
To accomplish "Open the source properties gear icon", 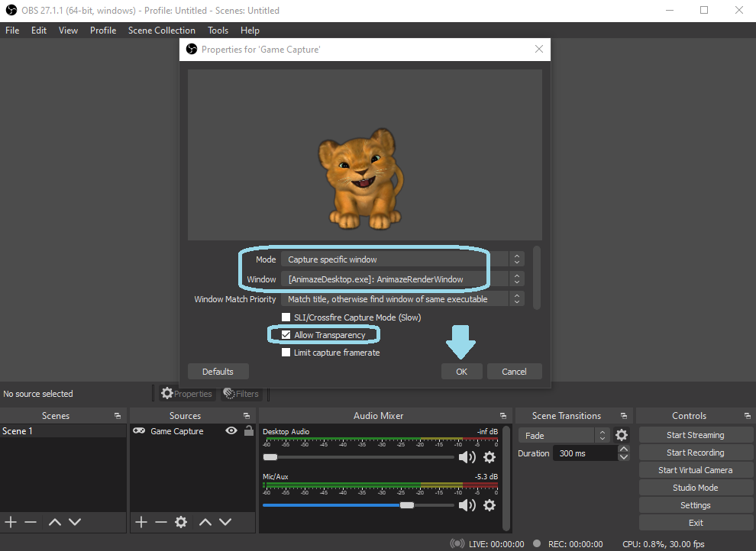I will [x=180, y=522].
